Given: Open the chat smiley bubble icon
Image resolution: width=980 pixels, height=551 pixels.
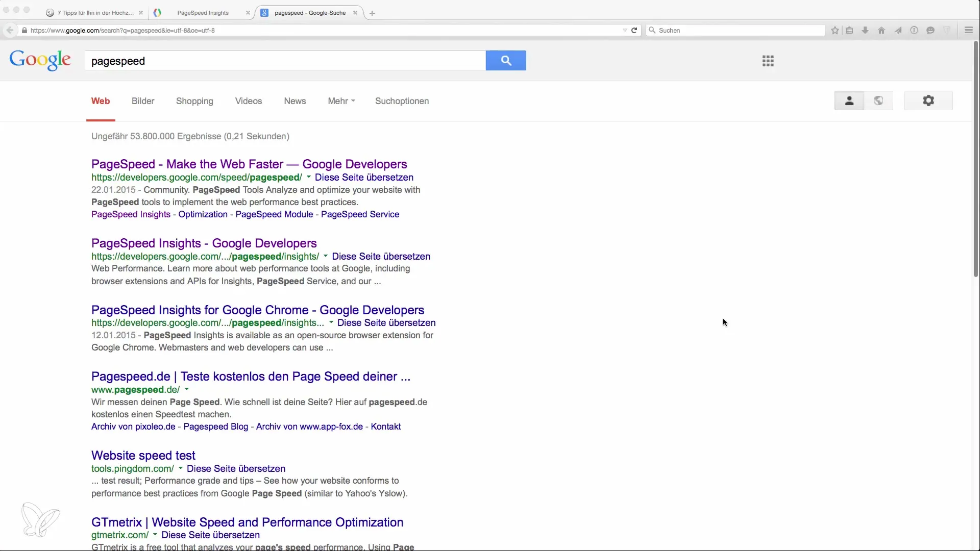Looking at the screenshot, I should (x=930, y=30).
